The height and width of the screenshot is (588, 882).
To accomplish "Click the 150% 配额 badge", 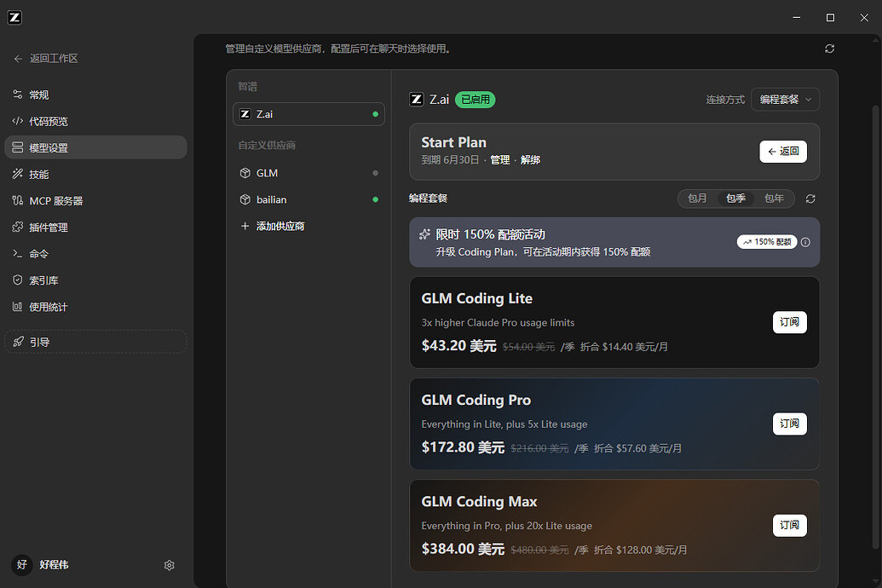I will (767, 242).
